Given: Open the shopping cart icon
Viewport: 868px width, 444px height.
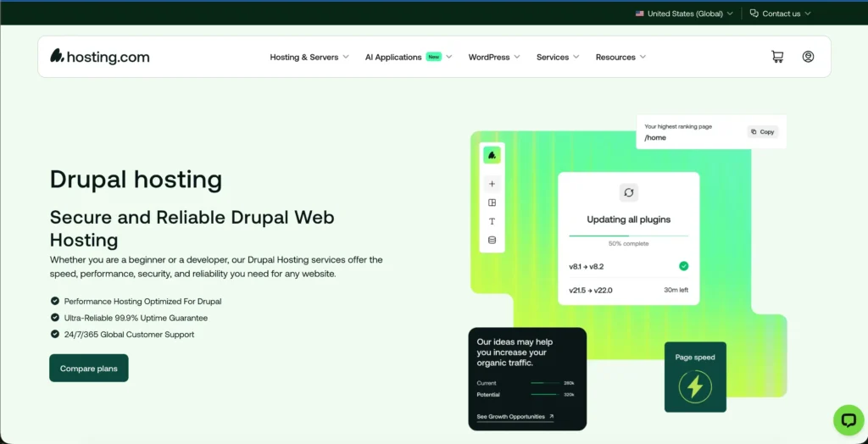Looking at the screenshot, I should pyautogui.click(x=777, y=57).
